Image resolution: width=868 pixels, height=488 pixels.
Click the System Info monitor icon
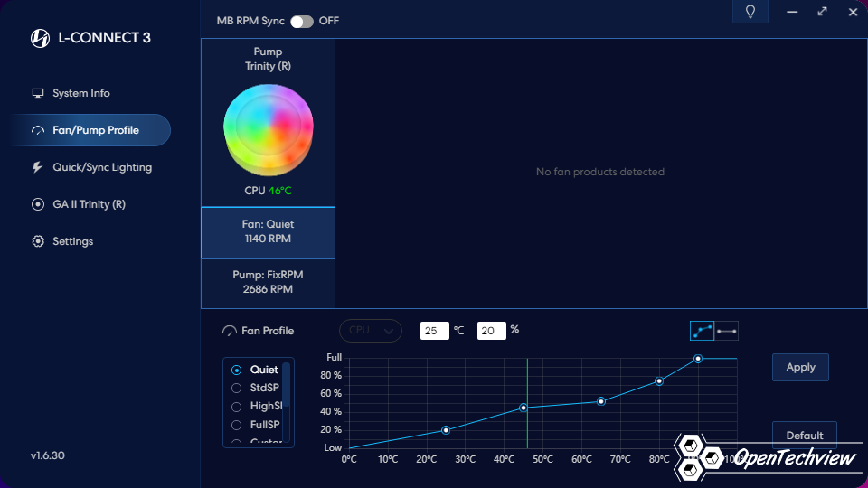click(38, 93)
